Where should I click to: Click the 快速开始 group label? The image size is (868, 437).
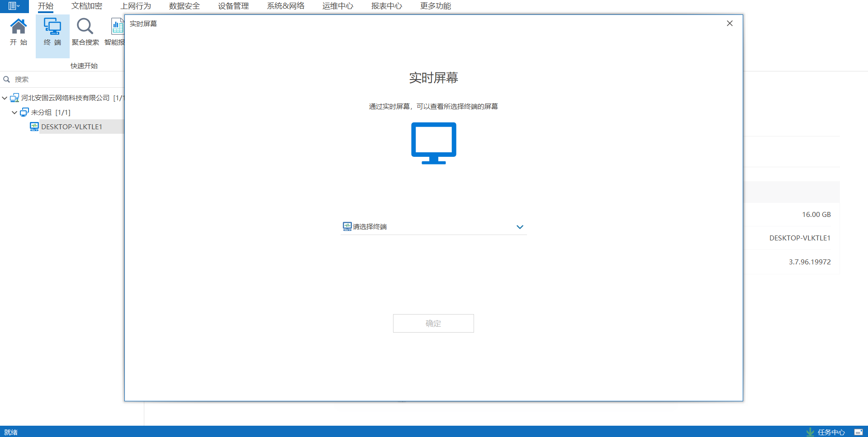(84, 66)
